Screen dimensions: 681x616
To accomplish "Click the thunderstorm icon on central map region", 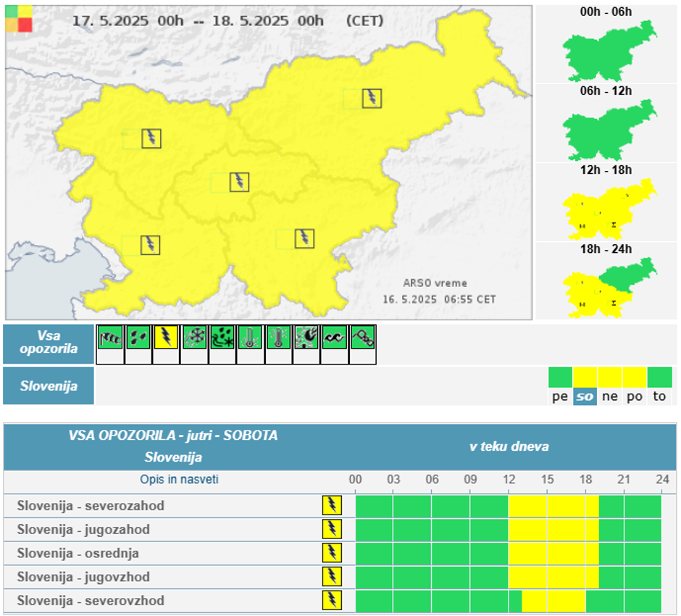I will [239, 182].
